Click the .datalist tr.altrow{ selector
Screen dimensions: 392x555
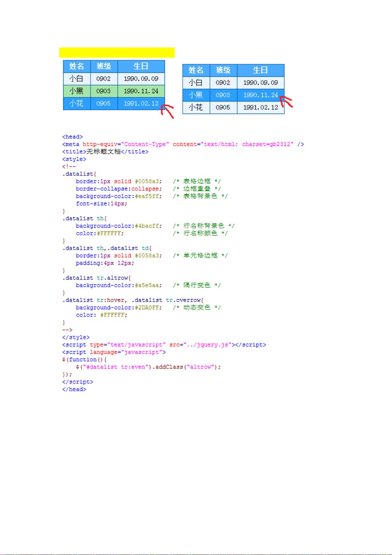coord(97,278)
